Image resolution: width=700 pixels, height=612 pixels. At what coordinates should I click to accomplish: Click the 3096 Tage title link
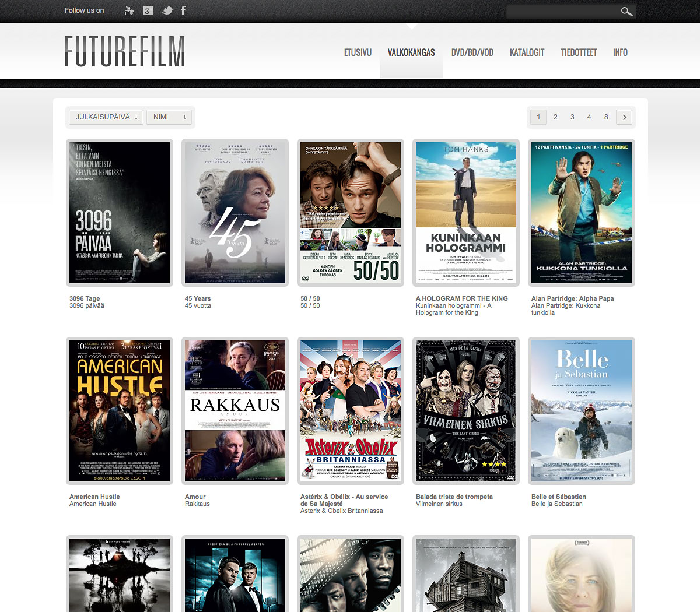pos(85,298)
